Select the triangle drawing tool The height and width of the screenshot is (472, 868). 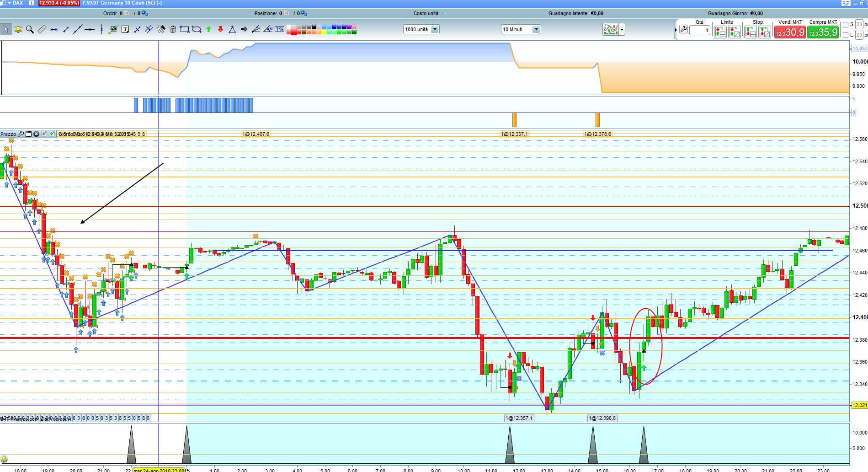pos(232,30)
